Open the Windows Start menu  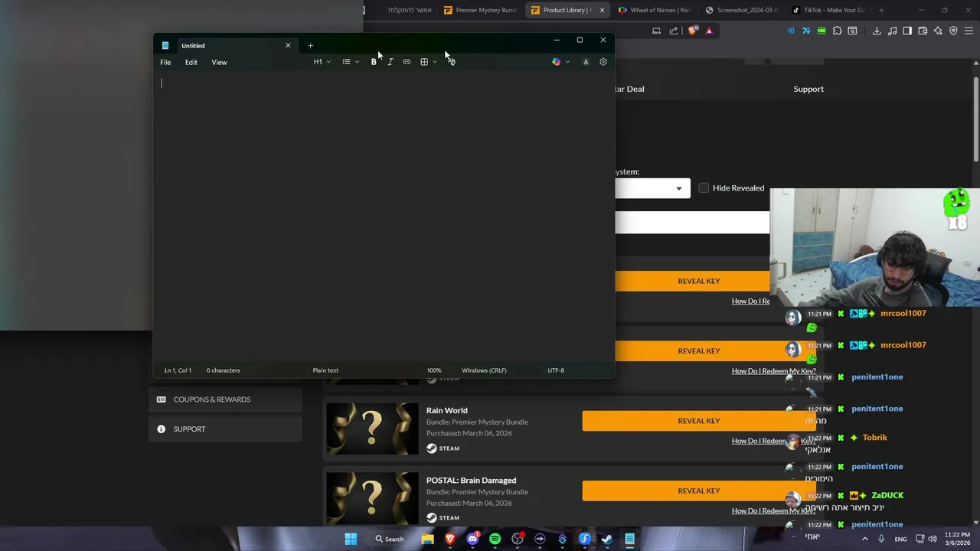pyautogui.click(x=351, y=539)
